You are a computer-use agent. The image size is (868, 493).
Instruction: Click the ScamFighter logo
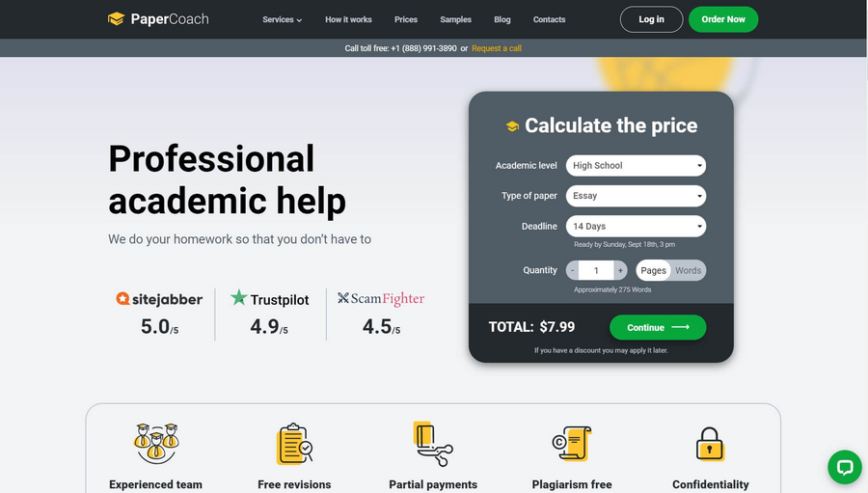(381, 298)
